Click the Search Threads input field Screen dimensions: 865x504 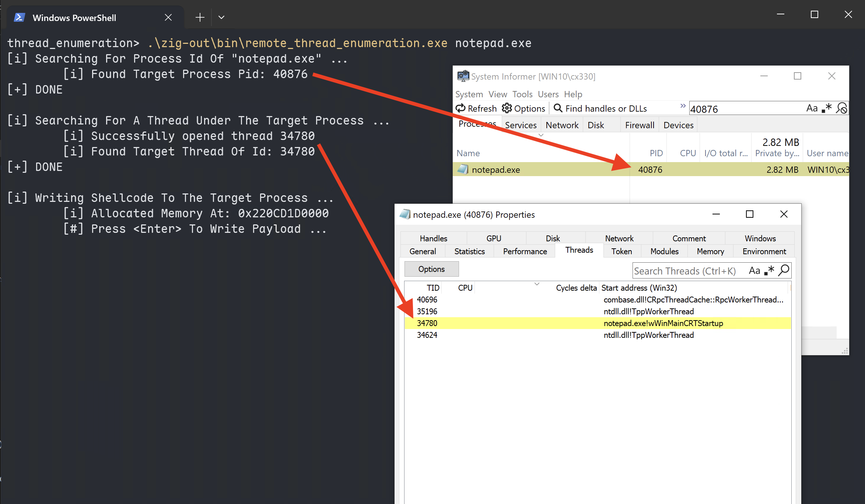[685, 271]
